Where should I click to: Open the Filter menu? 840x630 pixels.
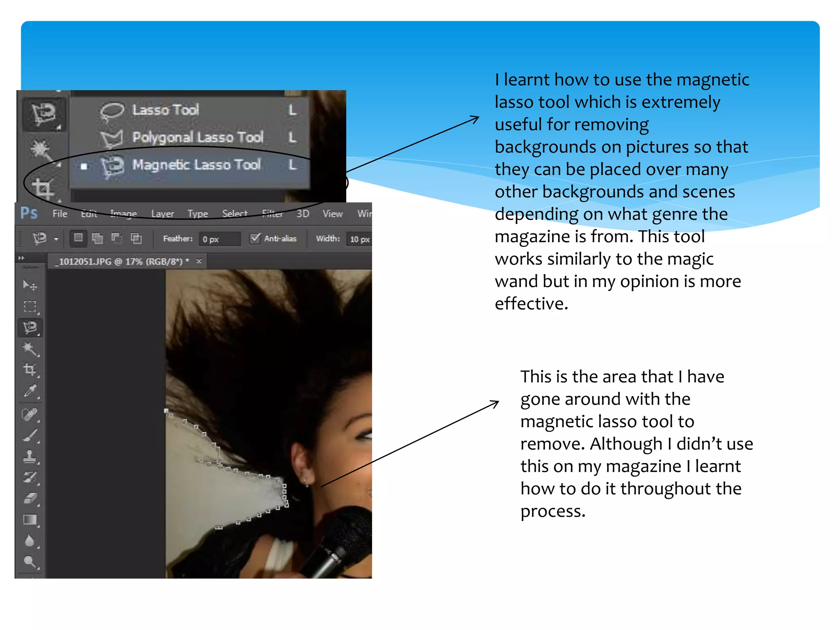pos(273,214)
